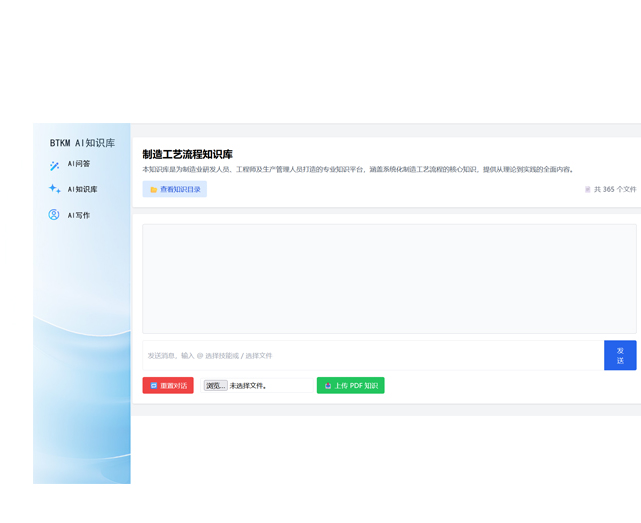Click the BTKM AI知识库 sidebar title

click(82, 143)
